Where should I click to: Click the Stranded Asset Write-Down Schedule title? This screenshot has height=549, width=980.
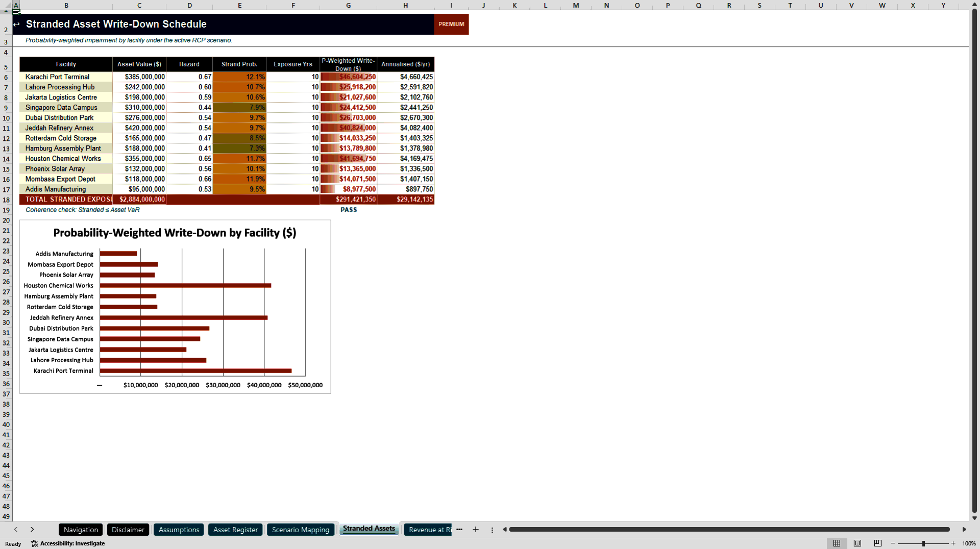[116, 24]
